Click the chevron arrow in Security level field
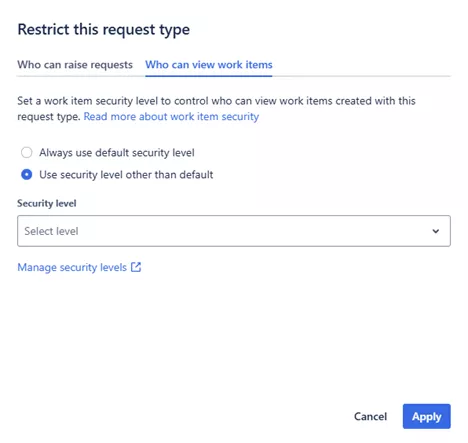This screenshot has height=443, width=468. point(435,231)
